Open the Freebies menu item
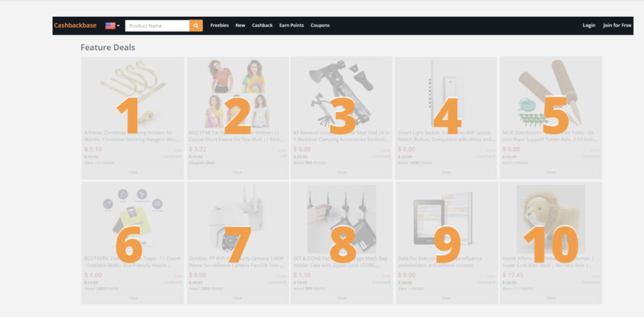 219,26
